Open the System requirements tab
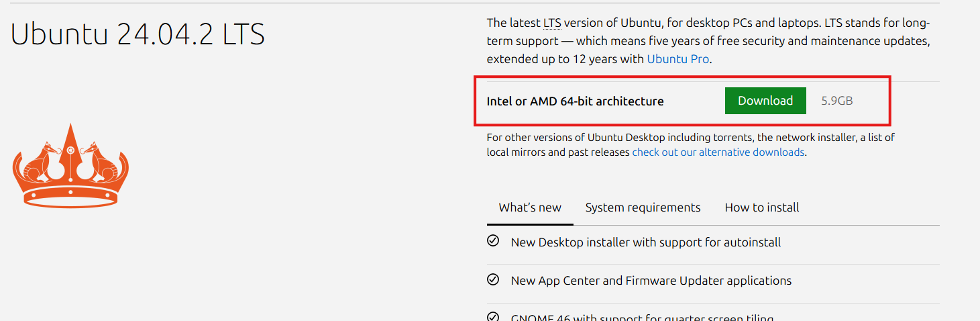Screen dimensions: 980x321 click(643, 208)
